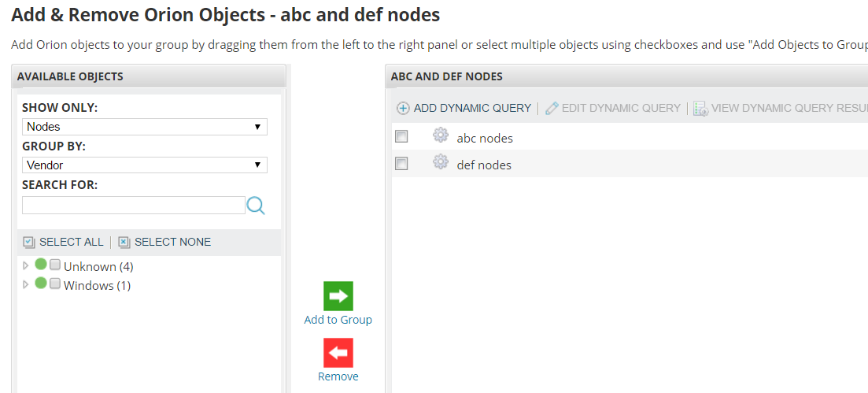The width and height of the screenshot is (868, 393).
Task: Select the abc nodes row text
Action: [485, 139]
